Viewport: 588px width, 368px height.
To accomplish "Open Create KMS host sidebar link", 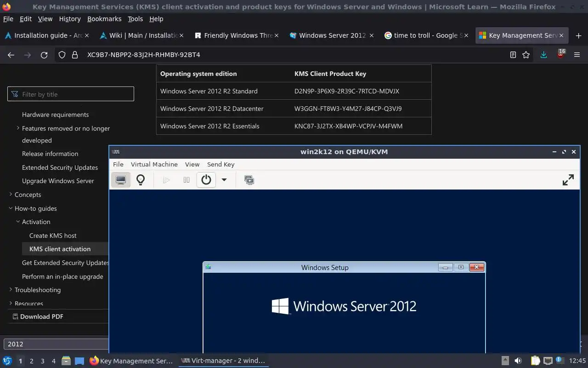I will point(53,236).
